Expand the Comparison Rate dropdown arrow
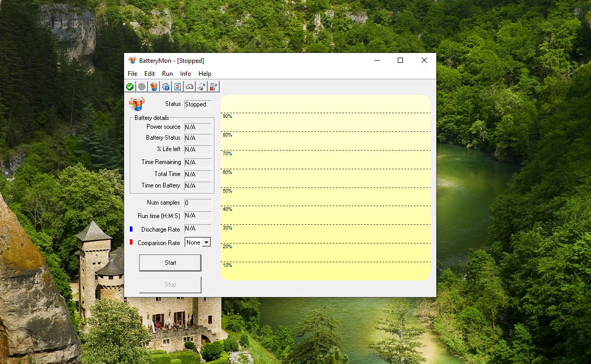The width and height of the screenshot is (591, 364). click(x=206, y=242)
